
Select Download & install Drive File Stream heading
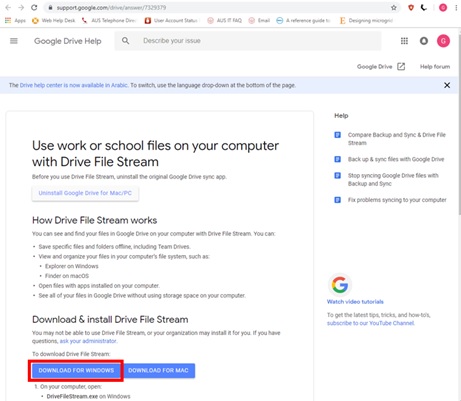pos(110,319)
